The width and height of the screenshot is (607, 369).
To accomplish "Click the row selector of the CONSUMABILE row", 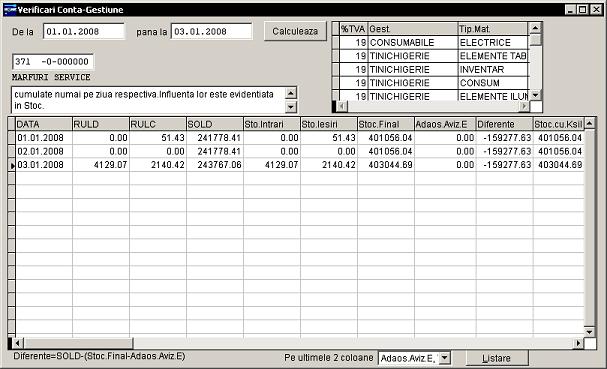I will coord(335,43).
